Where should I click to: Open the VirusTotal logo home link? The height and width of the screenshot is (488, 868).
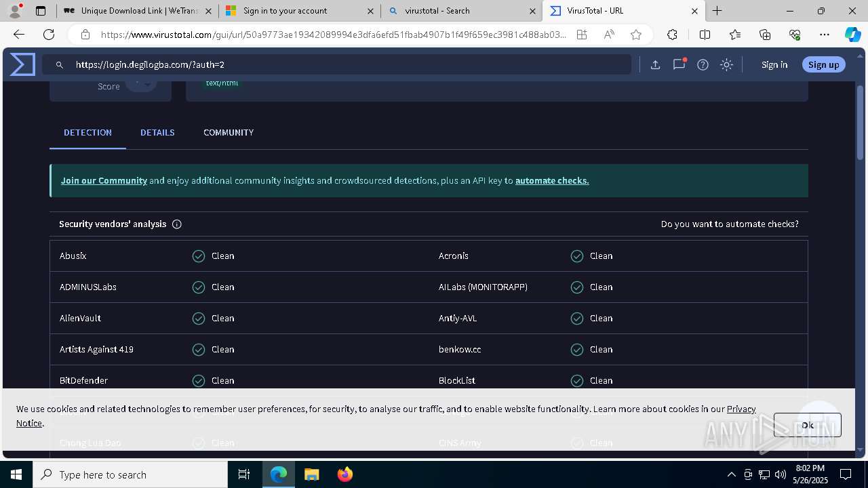pyautogui.click(x=22, y=64)
